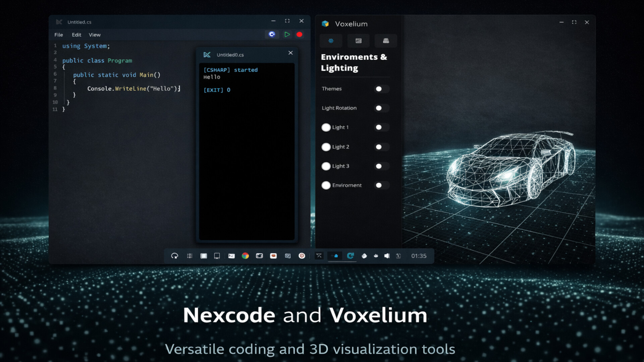Pick the Light 2 color swatch
This screenshot has height=362, width=644.
(x=326, y=147)
